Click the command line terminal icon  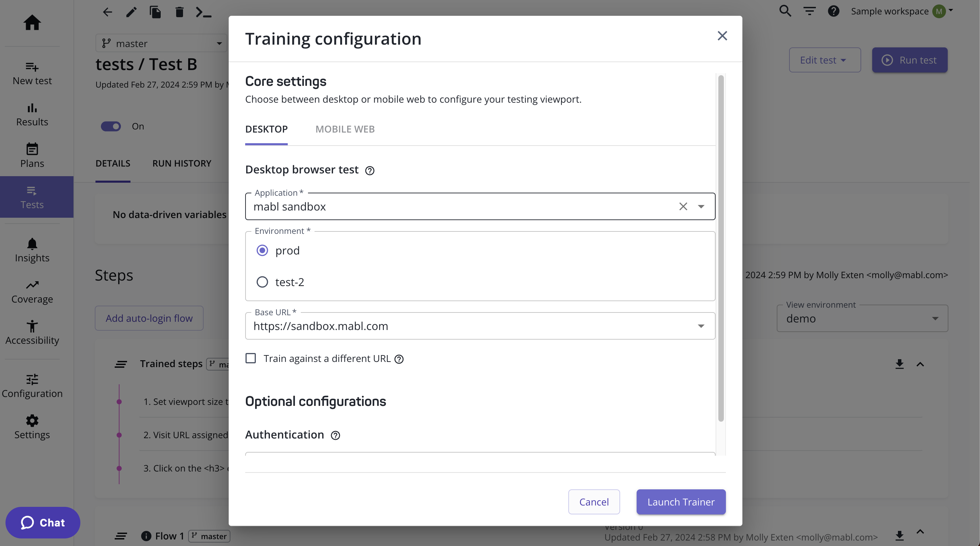click(x=203, y=12)
